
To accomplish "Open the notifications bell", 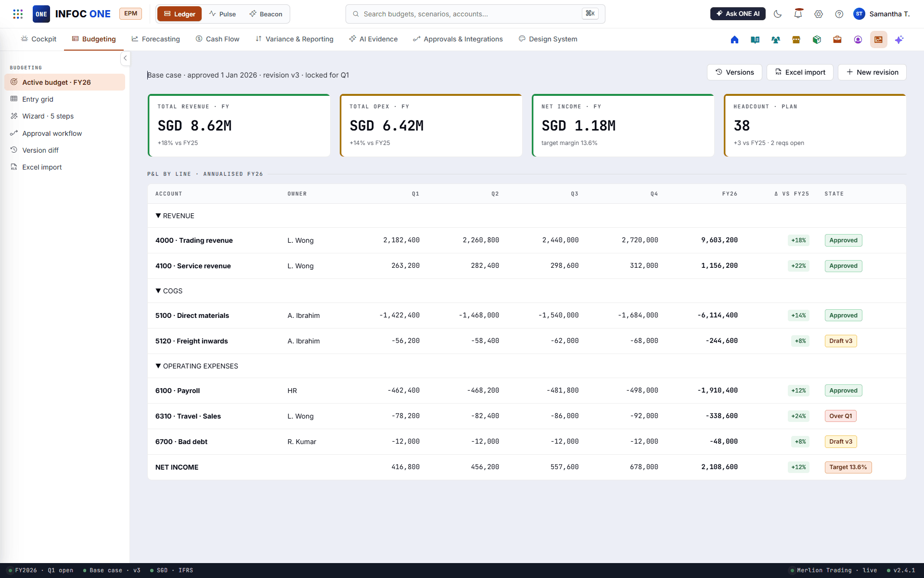I will (x=798, y=14).
